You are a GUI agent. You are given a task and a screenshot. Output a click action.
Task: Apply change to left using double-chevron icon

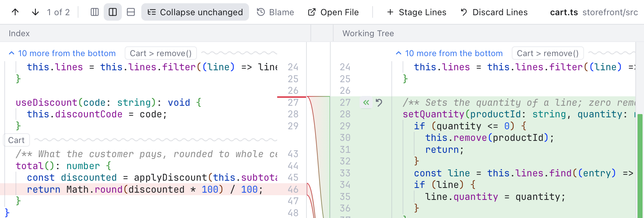coord(366,102)
